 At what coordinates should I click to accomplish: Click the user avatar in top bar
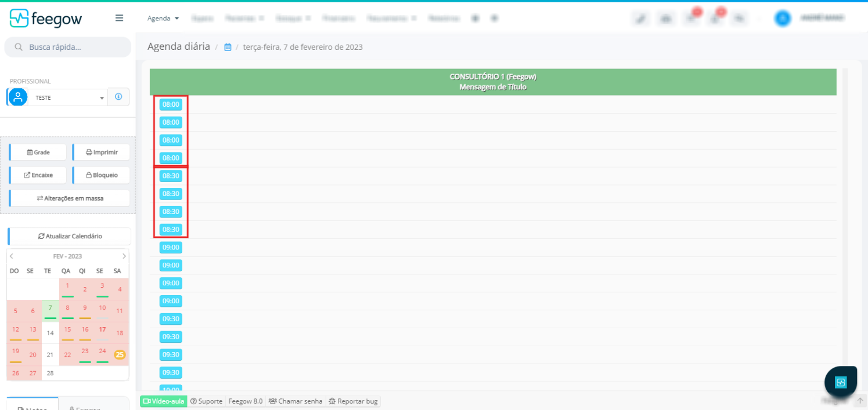pyautogui.click(x=783, y=18)
